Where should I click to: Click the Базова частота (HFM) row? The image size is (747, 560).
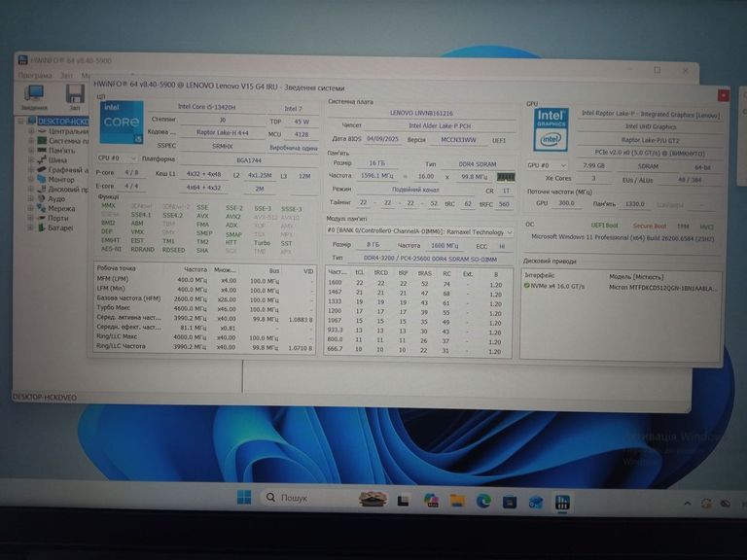point(205,298)
